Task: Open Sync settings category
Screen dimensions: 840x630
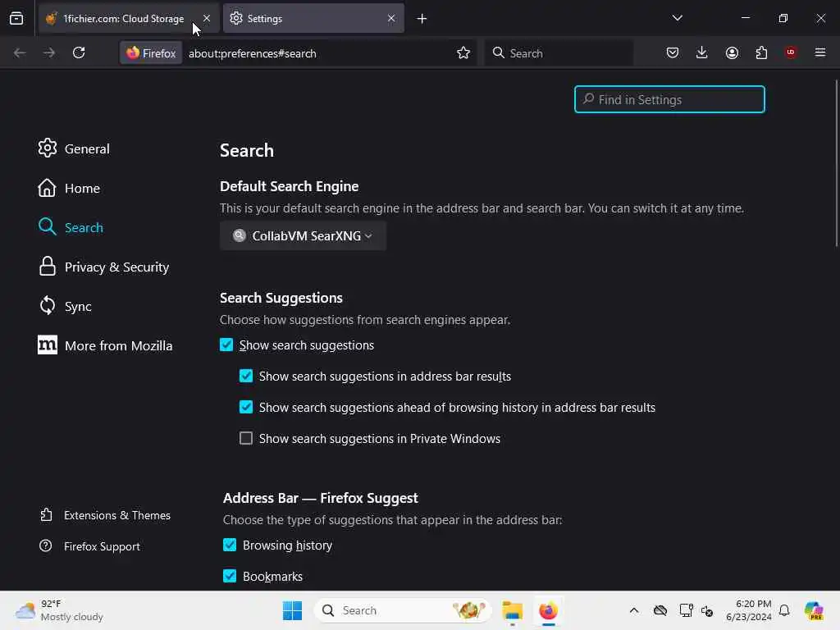Action: (64, 307)
